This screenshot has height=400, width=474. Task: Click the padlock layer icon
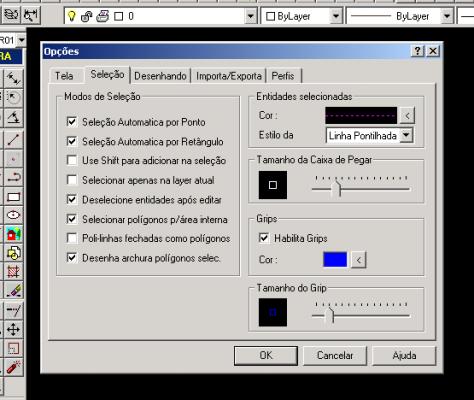pos(87,16)
